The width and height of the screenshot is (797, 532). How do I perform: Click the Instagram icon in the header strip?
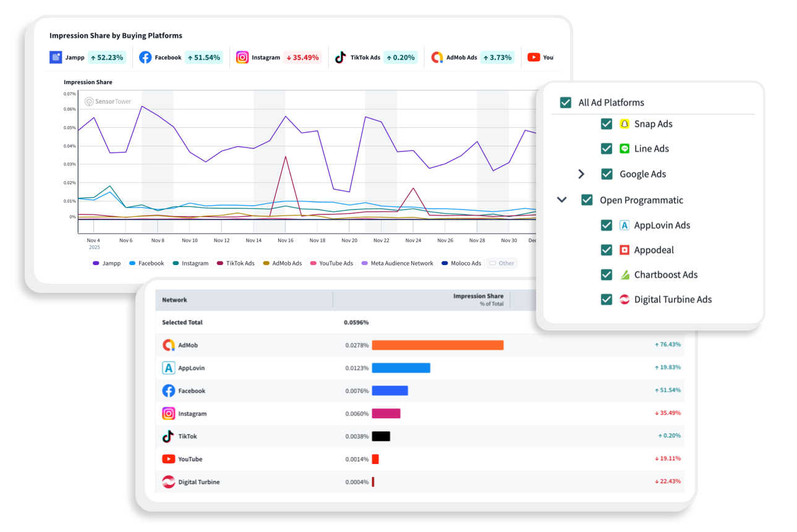point(242,57)
